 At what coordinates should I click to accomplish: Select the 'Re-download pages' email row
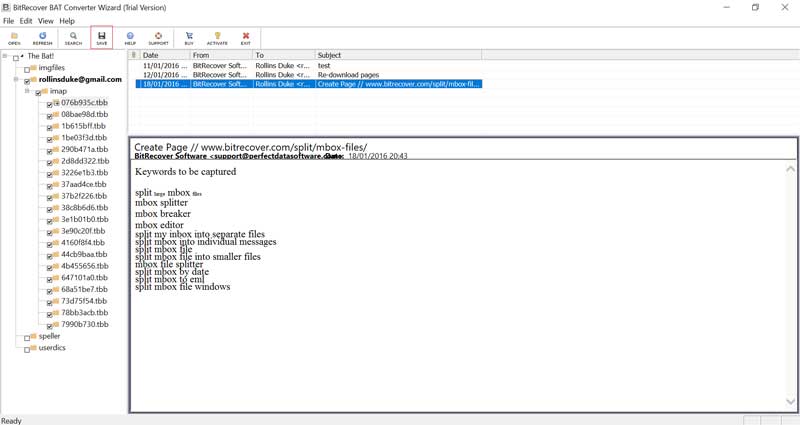point(309,75)
